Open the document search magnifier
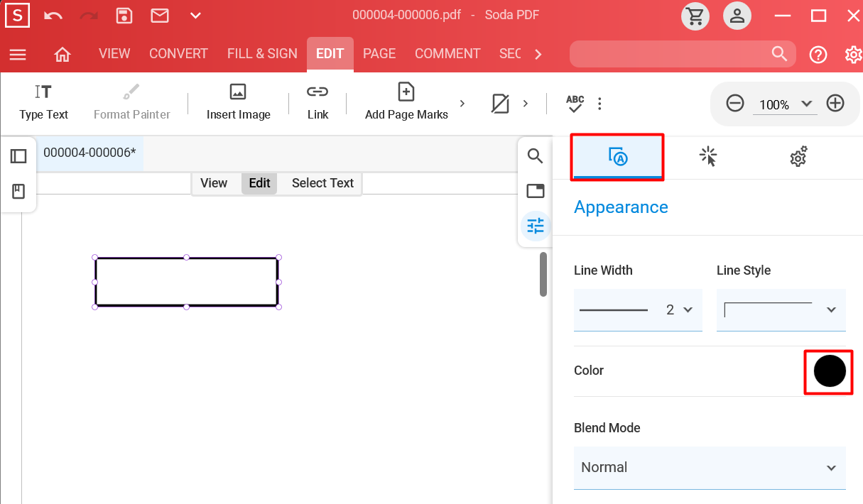The height and width of the screenshot is (504, 863). pos(536,156)
